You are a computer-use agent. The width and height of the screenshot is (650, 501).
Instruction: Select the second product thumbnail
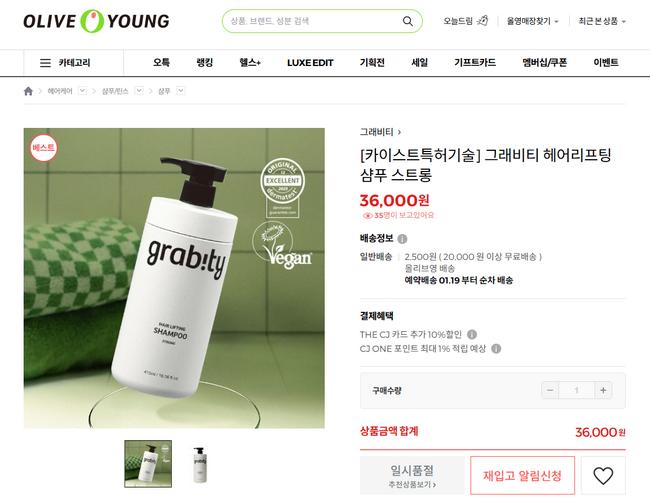(x=200, y=464)
